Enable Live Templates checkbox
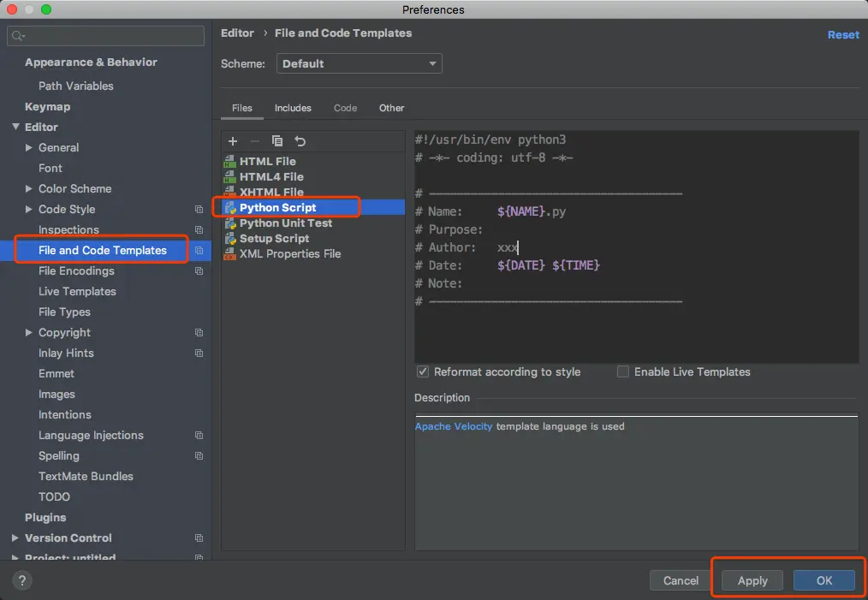The image size is (868, 600). 623,371
